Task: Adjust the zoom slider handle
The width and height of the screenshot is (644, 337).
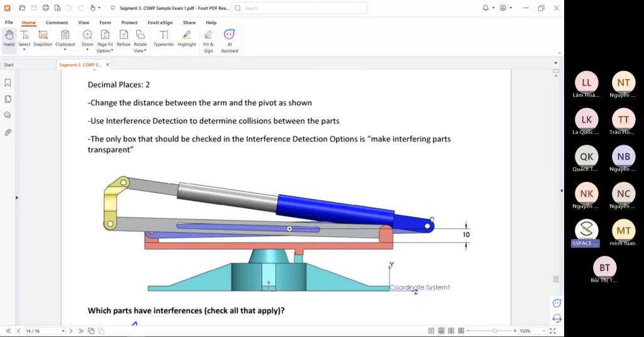Action: pyautogui.click(x=495, y=331)
